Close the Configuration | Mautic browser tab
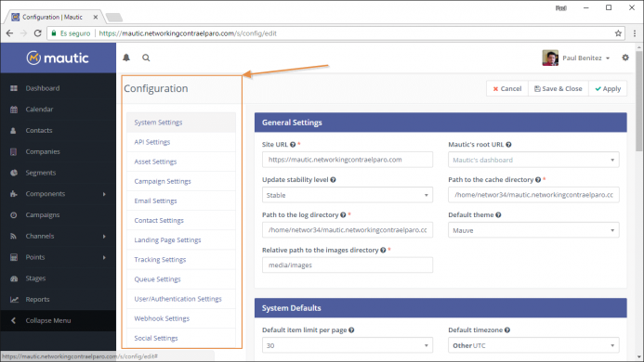The width and height of the screenshot is (644, 362). click(96, 17)
